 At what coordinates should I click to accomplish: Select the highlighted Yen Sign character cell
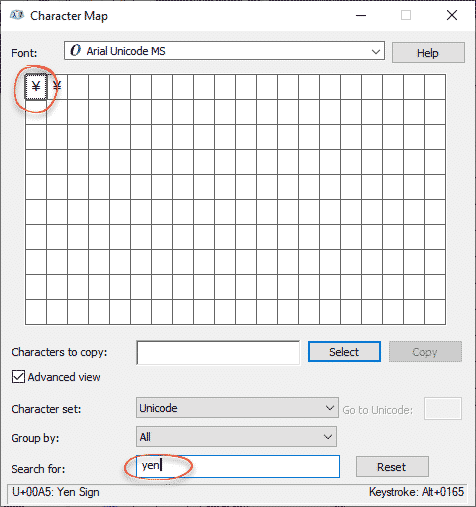click(36, 87)
